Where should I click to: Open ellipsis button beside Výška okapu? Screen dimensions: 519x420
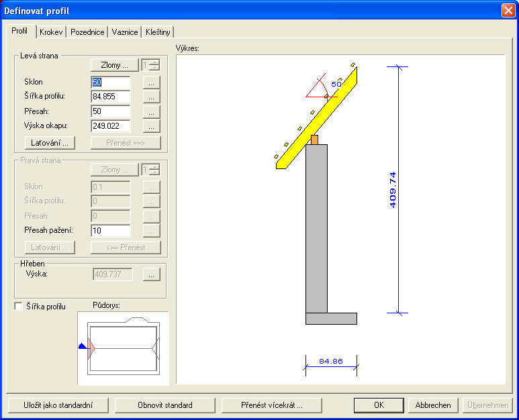[x=152, y=126]
